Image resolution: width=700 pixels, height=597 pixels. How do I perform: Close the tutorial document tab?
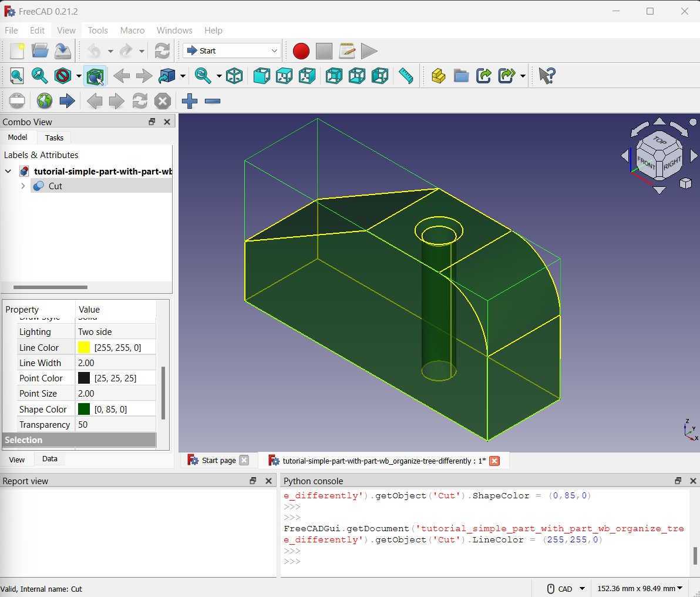coord(494,461)
